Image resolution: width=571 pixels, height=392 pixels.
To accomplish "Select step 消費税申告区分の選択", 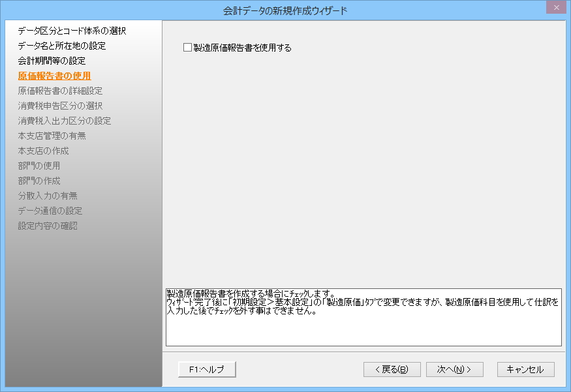I will click(60, 106).
